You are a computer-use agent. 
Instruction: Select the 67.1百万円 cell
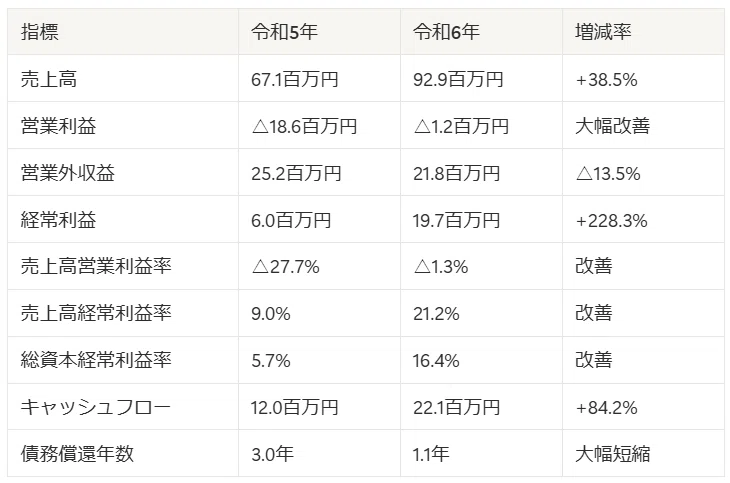pos(295,79)
